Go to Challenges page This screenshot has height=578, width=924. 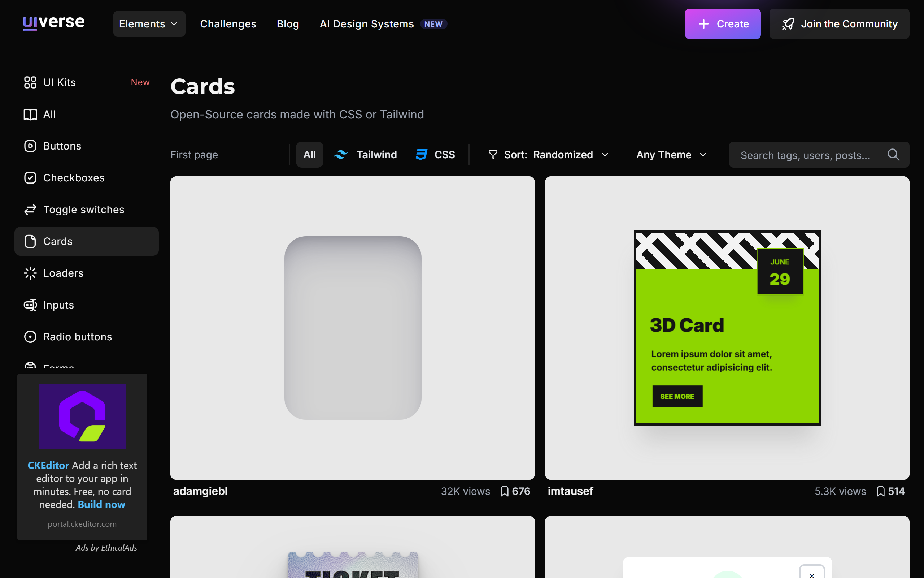pyautogui.click(x=228, y=24)
